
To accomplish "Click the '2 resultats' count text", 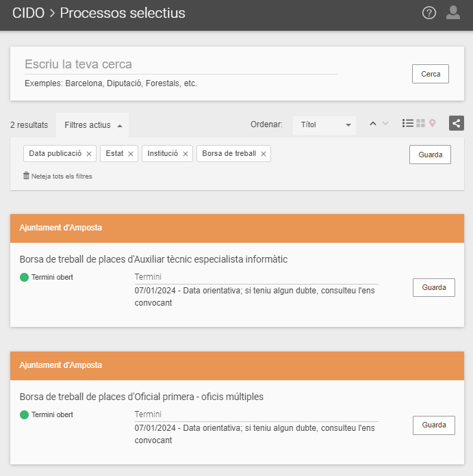I will pyautogui.click(x=29, y=124).
